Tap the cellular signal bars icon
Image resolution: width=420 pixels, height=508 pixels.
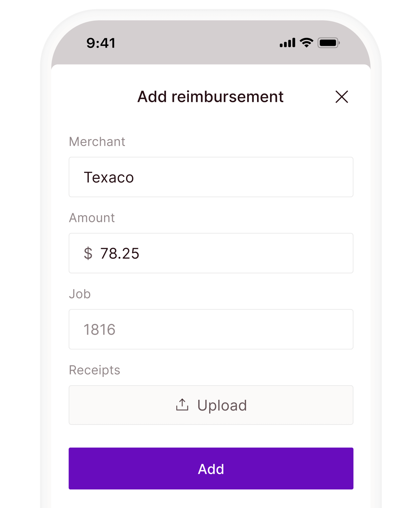[288, 43]
